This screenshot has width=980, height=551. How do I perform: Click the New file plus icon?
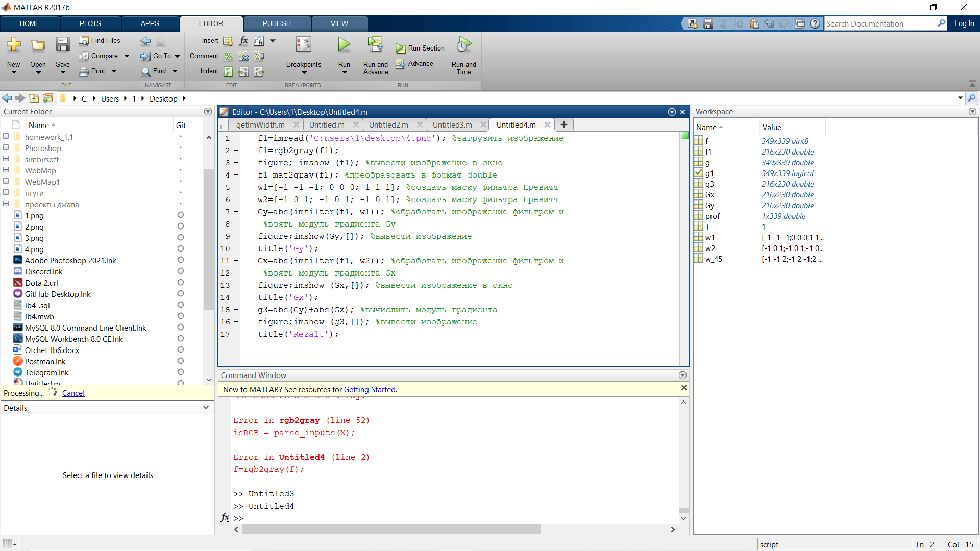[x=14, y=45]
